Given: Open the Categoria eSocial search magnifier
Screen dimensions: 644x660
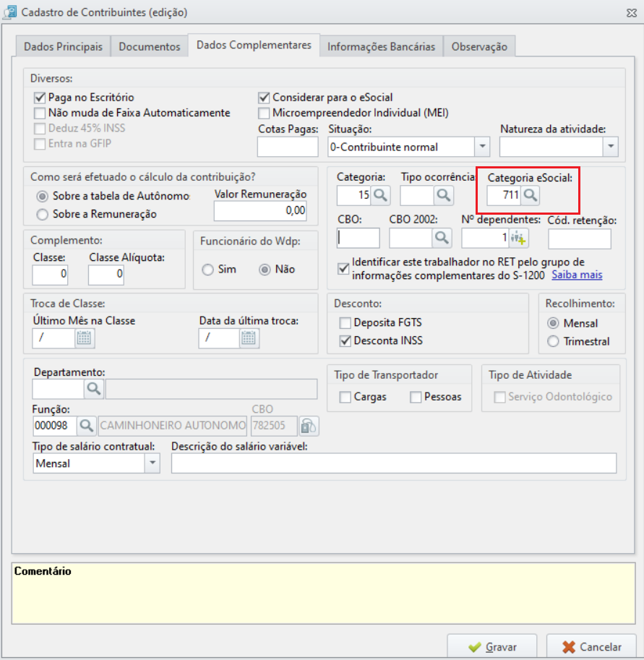Looking at the screenshot, I should coord(531,196).
